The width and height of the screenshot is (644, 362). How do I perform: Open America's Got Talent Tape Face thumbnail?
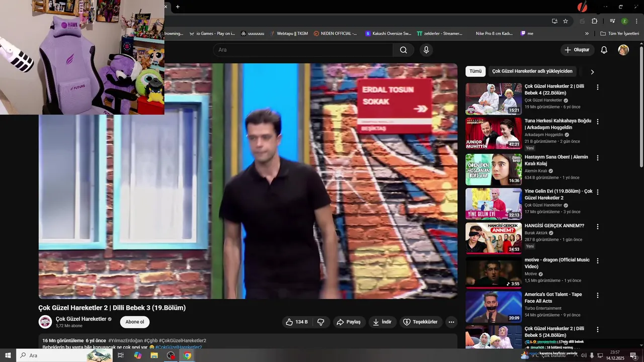pyautogui.click(x=494, y=307)
